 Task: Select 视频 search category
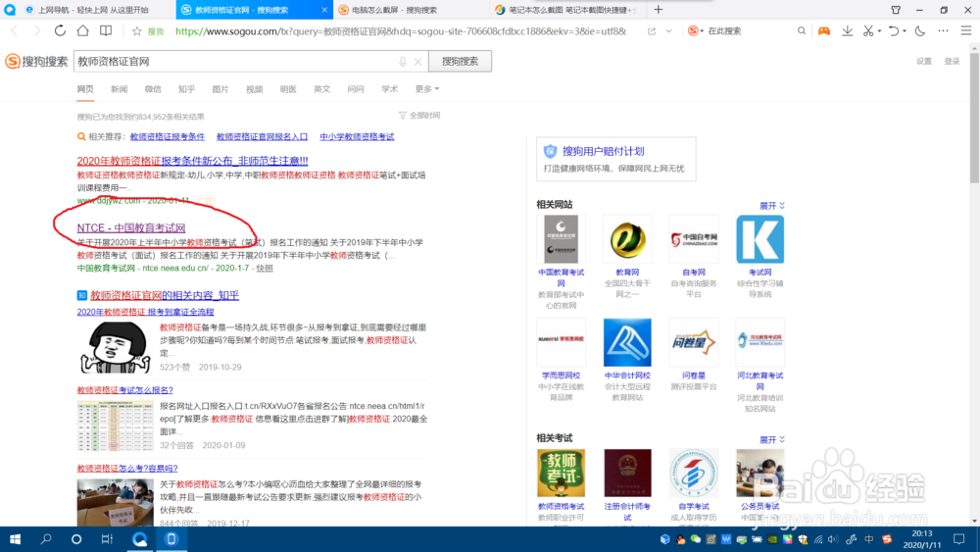pyautogui.click(x=254, y=89)
